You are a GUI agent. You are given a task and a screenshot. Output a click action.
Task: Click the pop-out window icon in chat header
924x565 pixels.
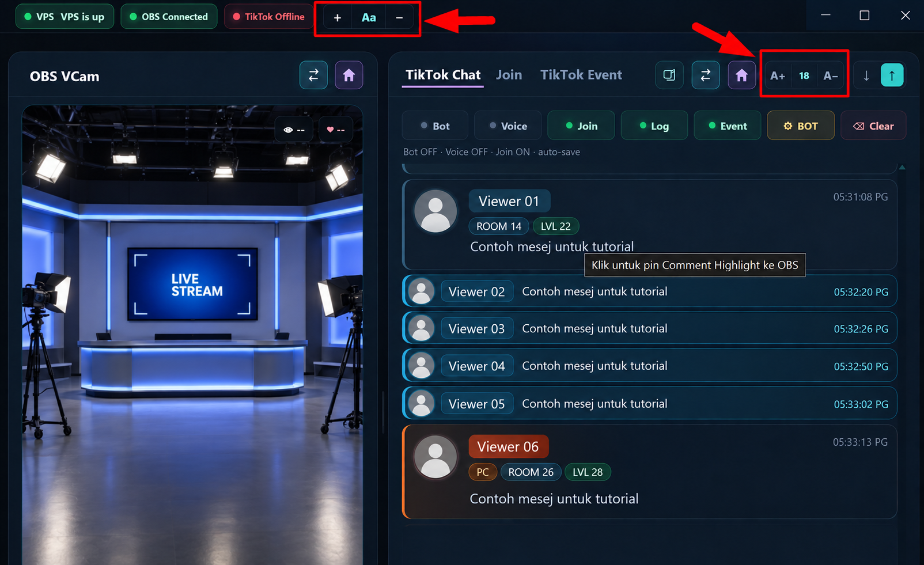pyautogui.click(x=669, y=75)
